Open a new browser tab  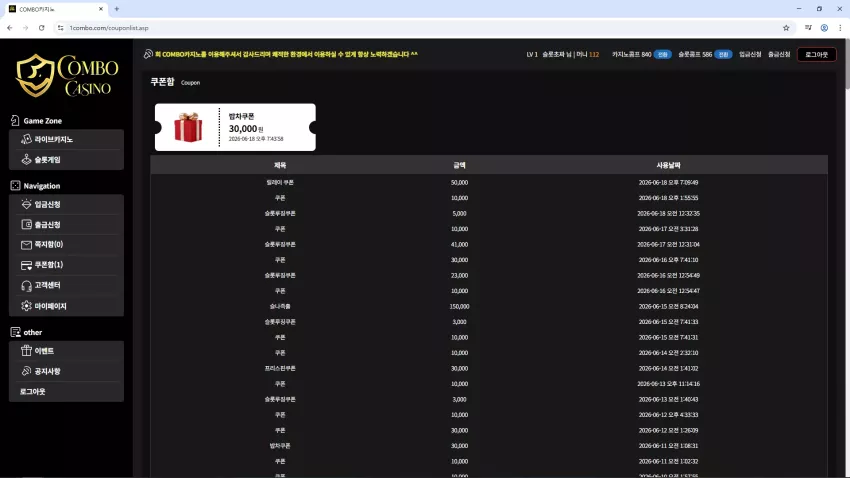(x=117, y=9)
